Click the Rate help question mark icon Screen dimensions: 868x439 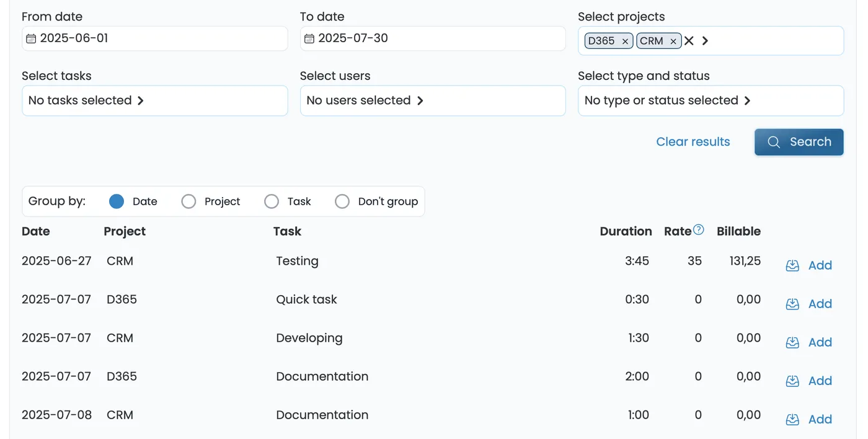pos(699,229)
